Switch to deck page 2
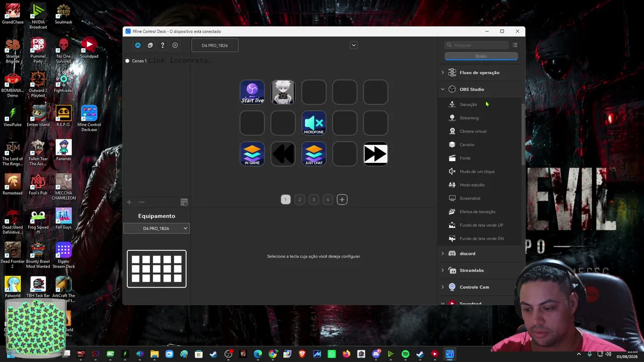The width and height of the screenshot is (644, 362). point(299,200)
